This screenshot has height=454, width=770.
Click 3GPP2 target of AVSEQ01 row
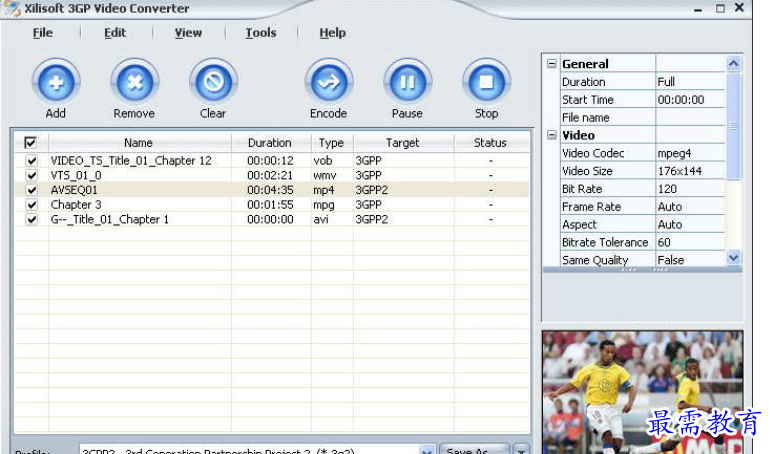tap(372, 190)
